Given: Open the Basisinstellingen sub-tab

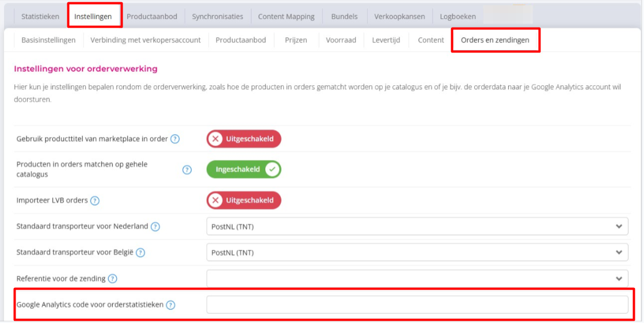Looking at the screenshot, I should [x=48, y=40].
